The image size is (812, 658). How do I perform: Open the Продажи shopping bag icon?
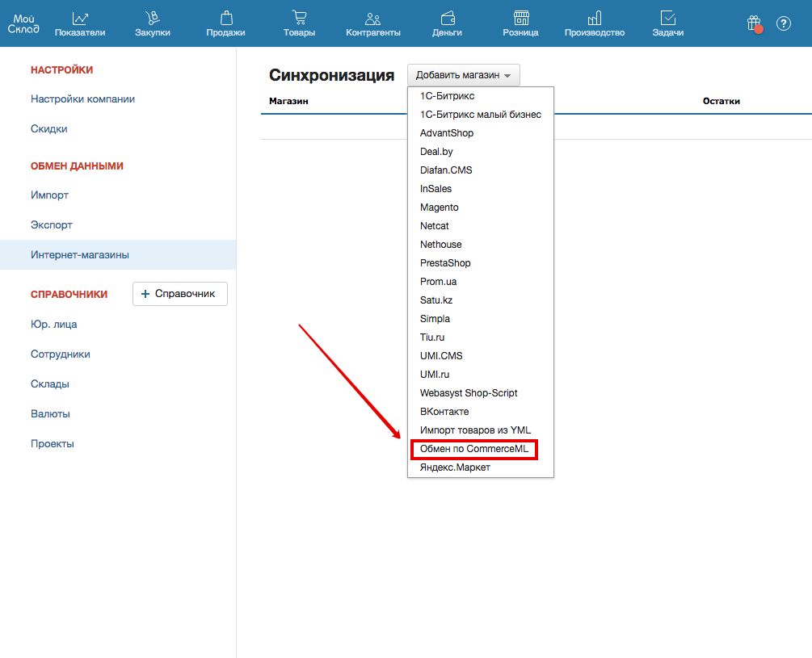coord(225,19)
